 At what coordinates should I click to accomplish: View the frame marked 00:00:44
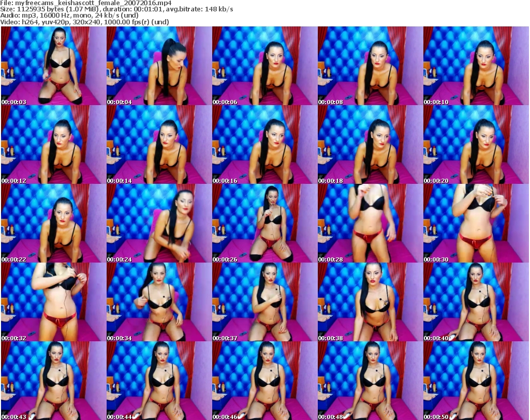[159, 381]
